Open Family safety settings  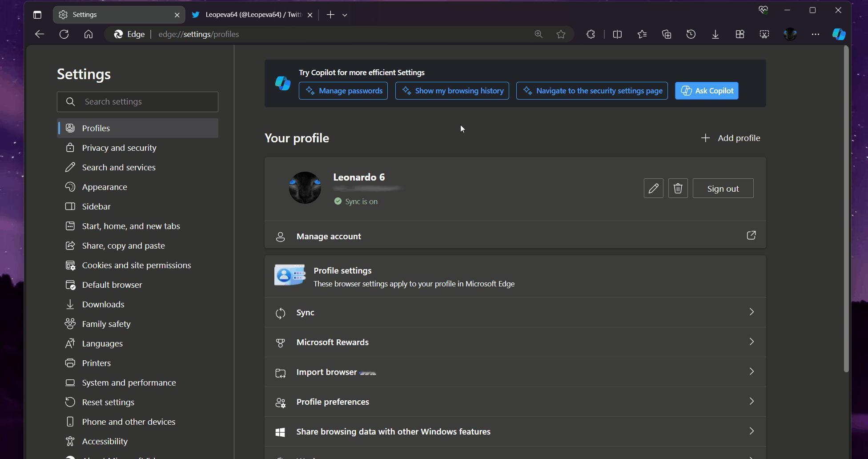pyautogui.click(x=137, y=324)
